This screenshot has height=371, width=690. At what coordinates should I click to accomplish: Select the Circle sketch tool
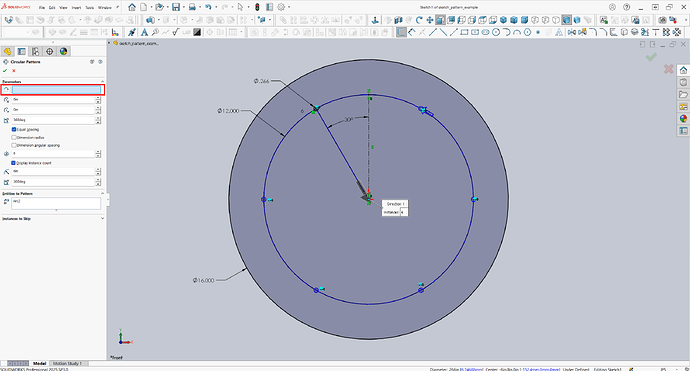pos(496,32)
